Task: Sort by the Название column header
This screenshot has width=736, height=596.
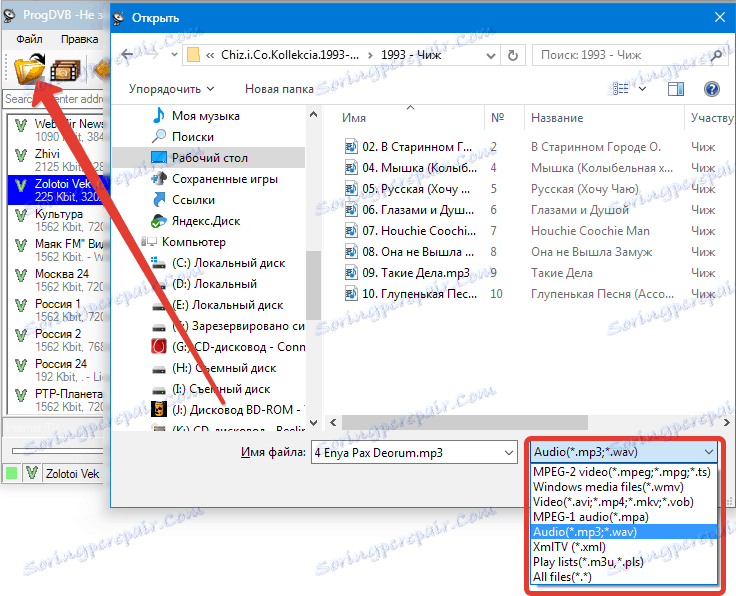Action: 557,118
